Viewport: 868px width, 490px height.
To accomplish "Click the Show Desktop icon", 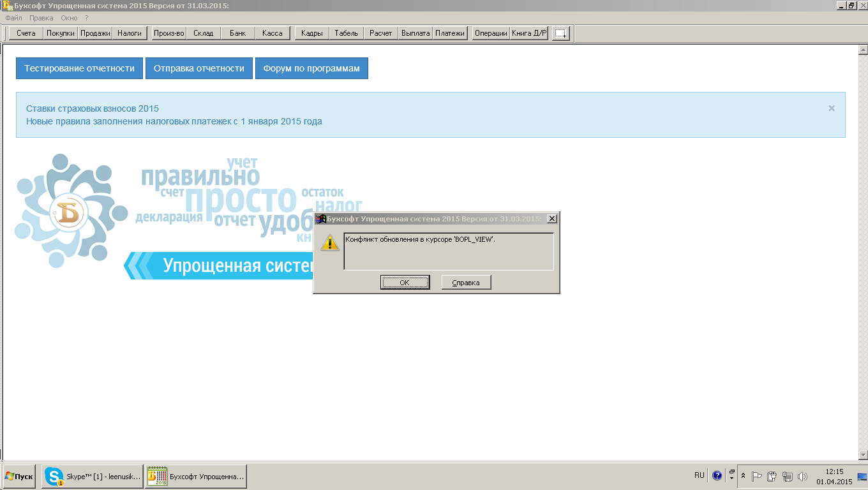I will [862, 476].
